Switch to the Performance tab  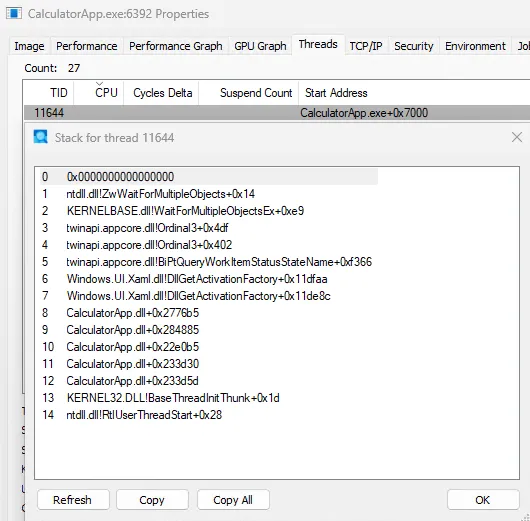(87, 46)
